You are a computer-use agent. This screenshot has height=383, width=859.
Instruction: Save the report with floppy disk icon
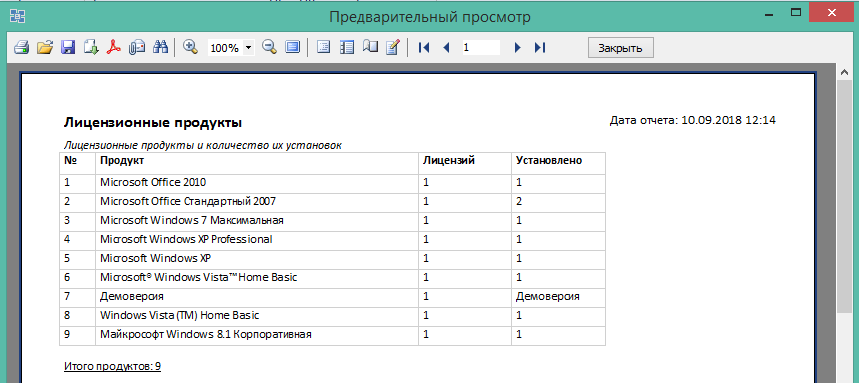[67, 47]
